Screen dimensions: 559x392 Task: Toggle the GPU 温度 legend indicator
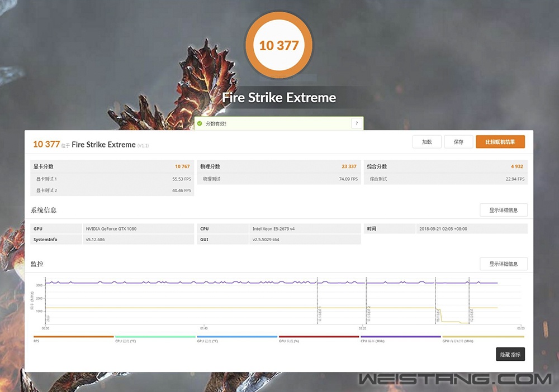[x=237, y=337]
